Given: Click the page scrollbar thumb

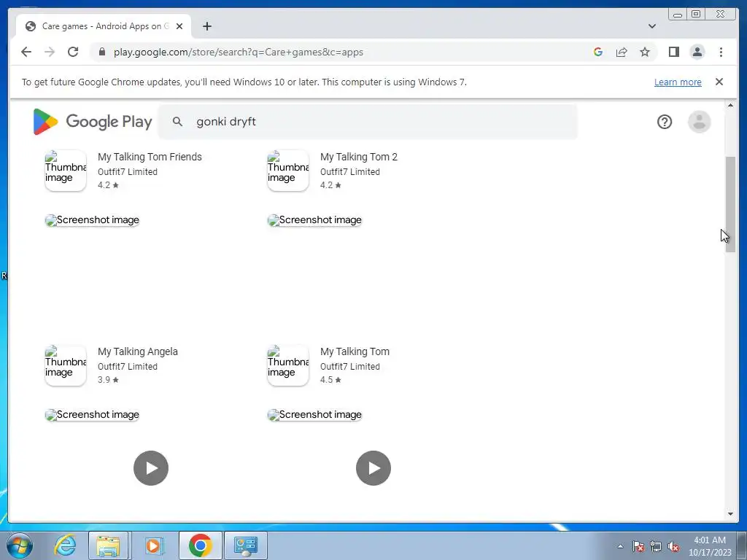Looking at the screenshot, I should pyautogui.click(x=730, y=204).
